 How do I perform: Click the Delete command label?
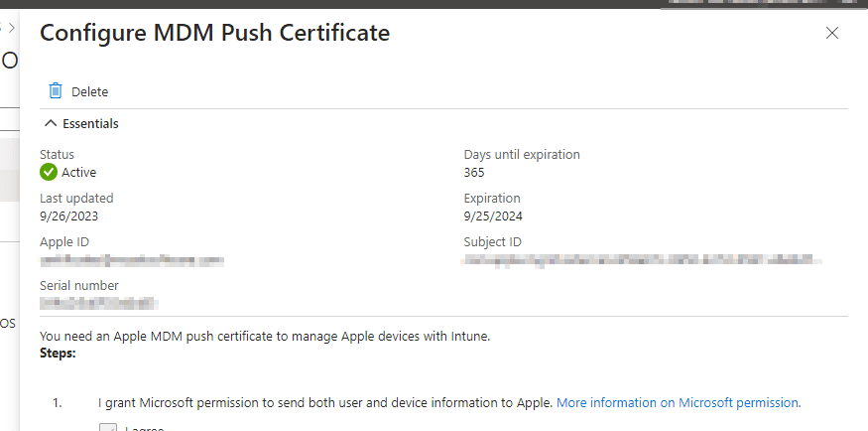89,92
